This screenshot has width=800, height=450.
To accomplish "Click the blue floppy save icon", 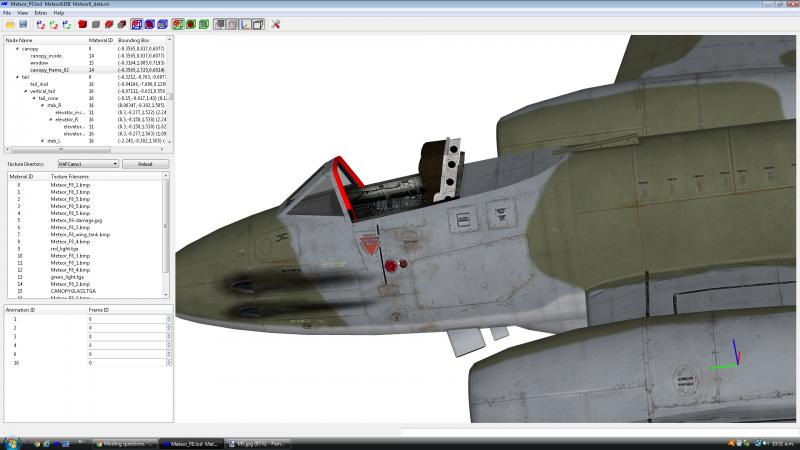I will point(23,24).
